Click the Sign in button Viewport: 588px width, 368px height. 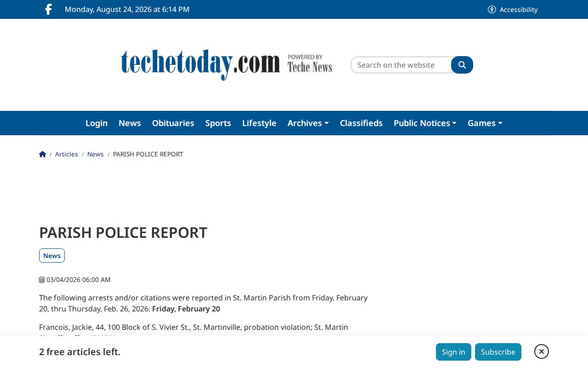(453, 352)
